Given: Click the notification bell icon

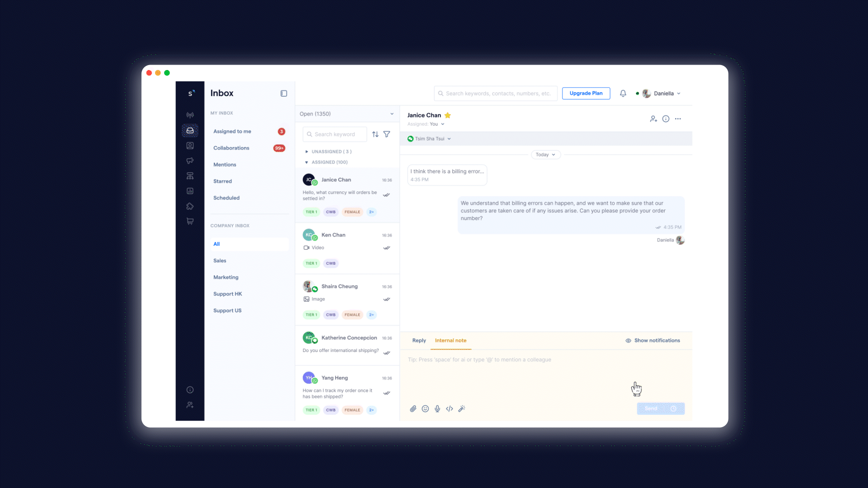Looking at the screenshot, I should 623,93.
